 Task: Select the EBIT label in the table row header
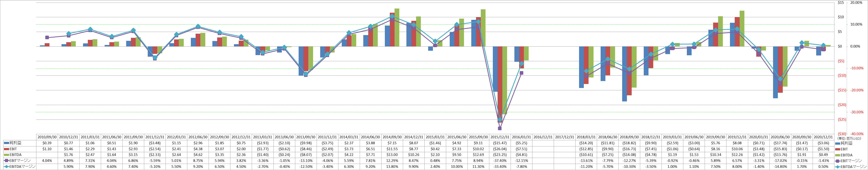13,149
